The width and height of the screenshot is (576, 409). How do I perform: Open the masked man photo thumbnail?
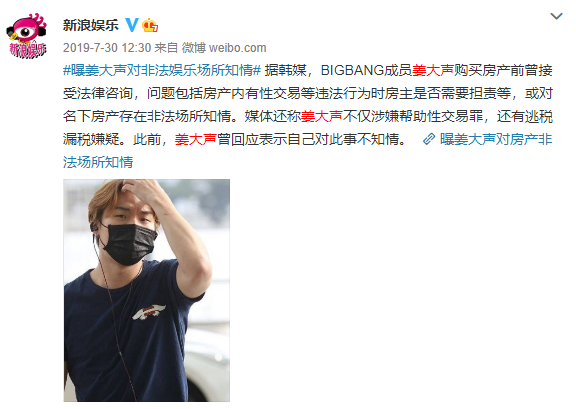tap(147, 290)
